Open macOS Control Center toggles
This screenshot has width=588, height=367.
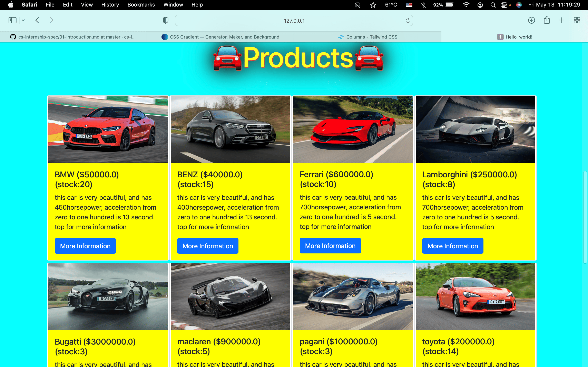point(504,5)
